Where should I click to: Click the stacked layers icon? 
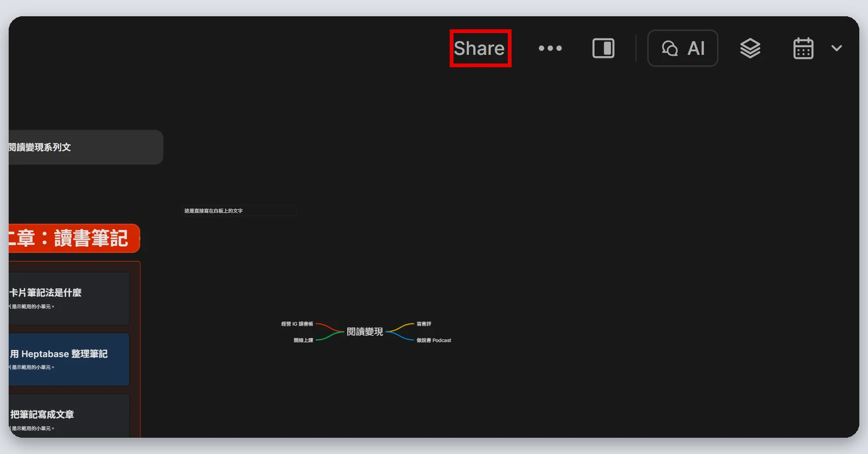click(x=750, y=48)
